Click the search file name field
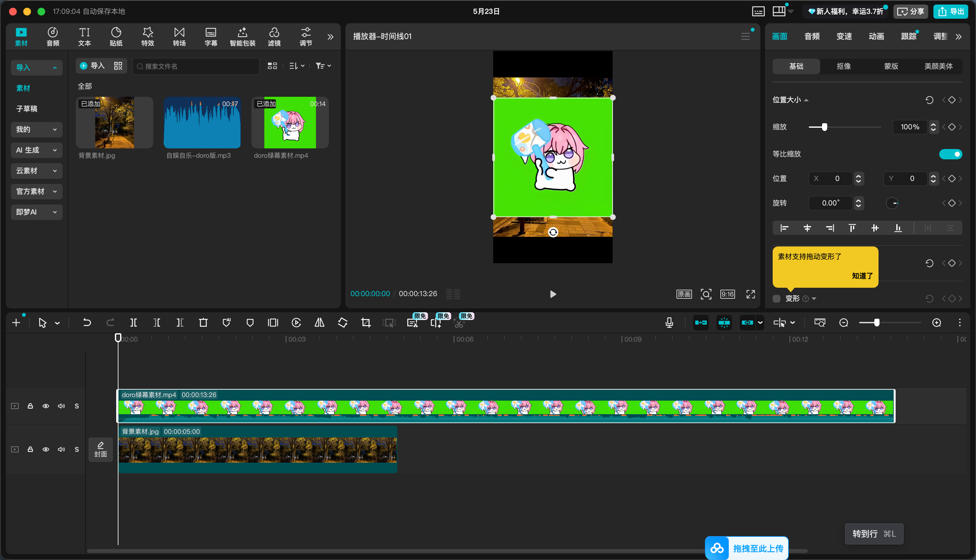Viewport: 976px width, 560px height. point(196,66)
